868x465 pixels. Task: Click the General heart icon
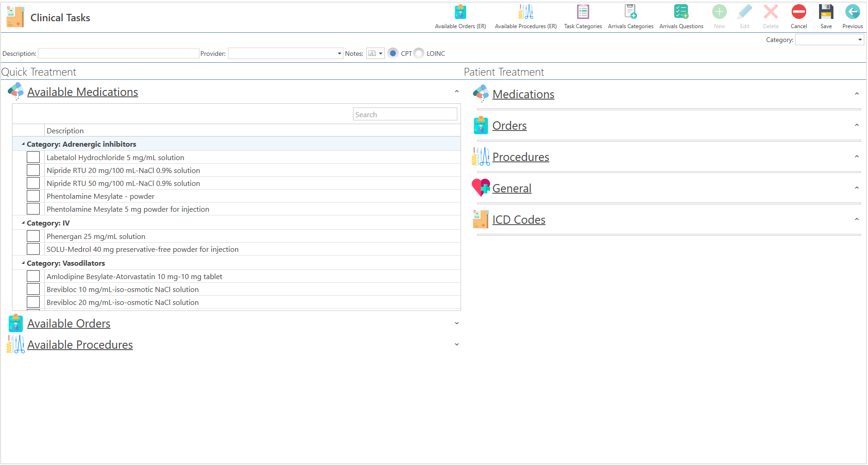click(481, 188)
